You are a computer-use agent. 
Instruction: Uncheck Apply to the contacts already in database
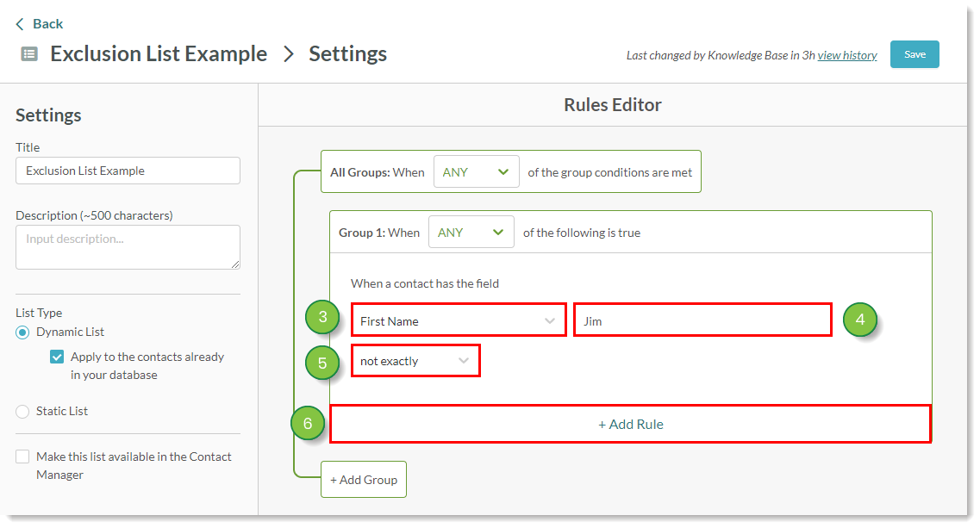pos(57,357)
